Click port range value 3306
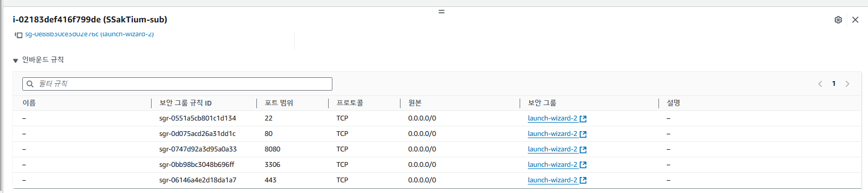Viewport: 868px width, 193px height. tap(272, 165)
